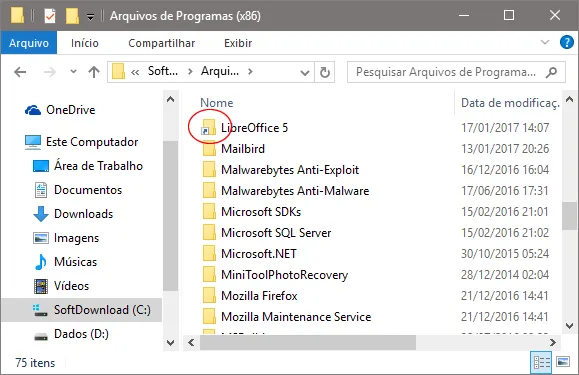The image size is (579, 375).
Task: Go forward with the right arrow
Action: (x=50, y=72)
